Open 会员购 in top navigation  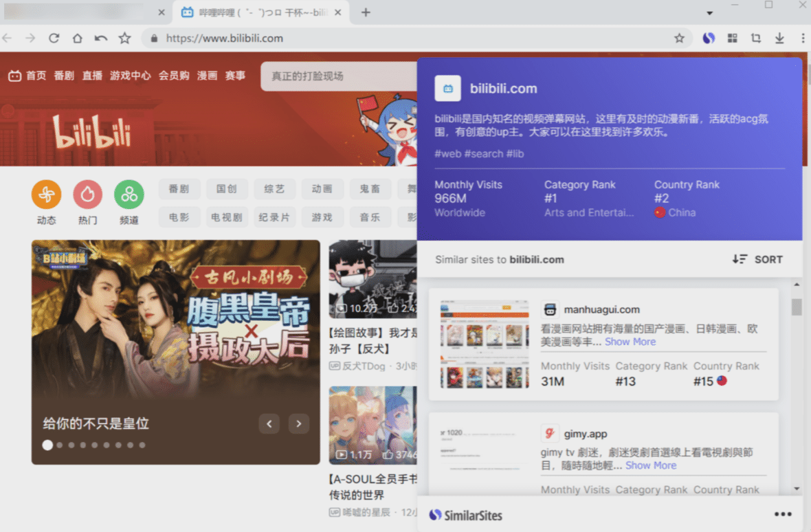[174, 76]
